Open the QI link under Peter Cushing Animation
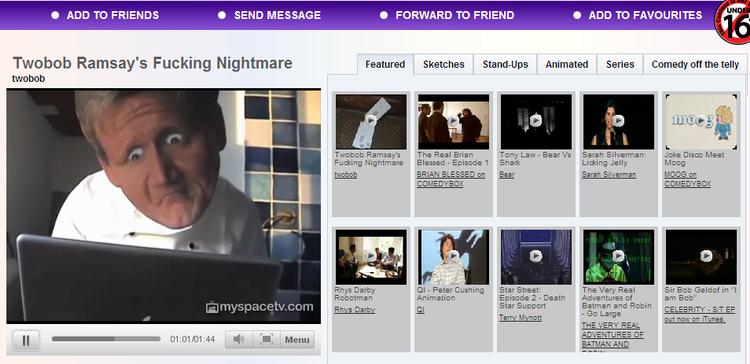The height and width of the screenshot is (364, 750). [x=420, y=310]
